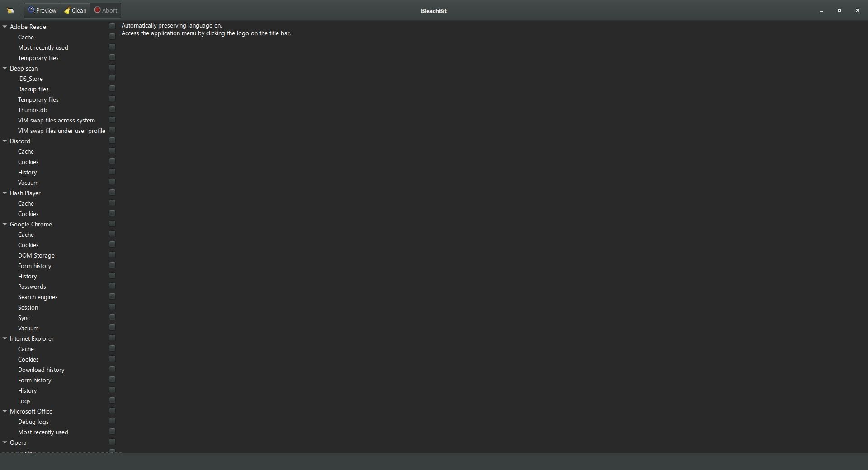Tick the Adobe Reader group checkbox
868x470 pixels.
(112, 26)
